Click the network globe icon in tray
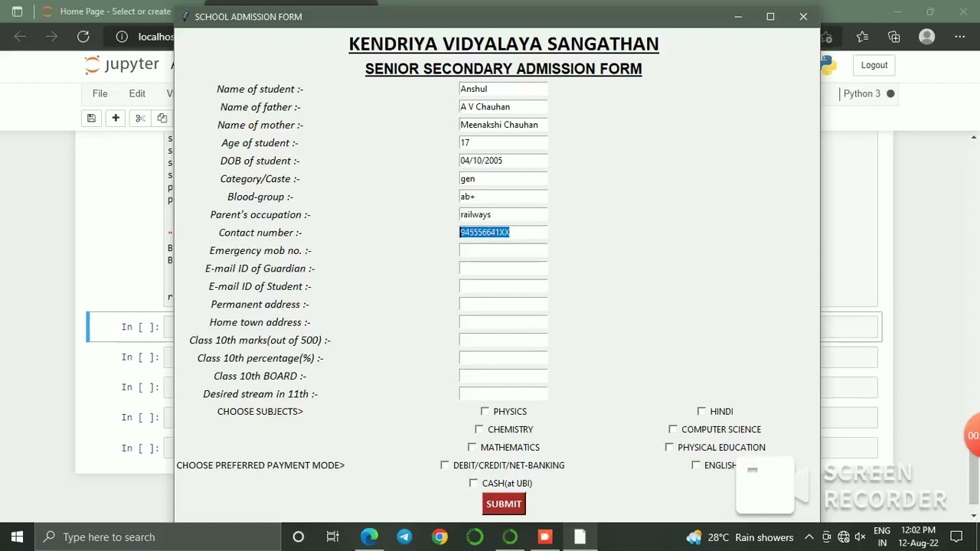This screenshot has width=980, height=551. point(843,537)
